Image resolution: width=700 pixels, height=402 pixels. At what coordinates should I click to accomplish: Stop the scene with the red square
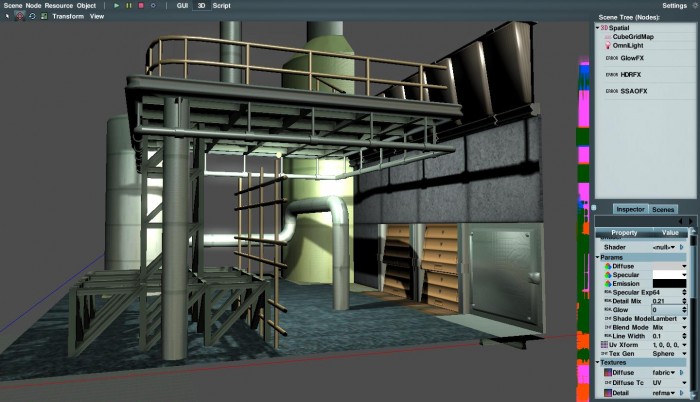coord(139,5)
